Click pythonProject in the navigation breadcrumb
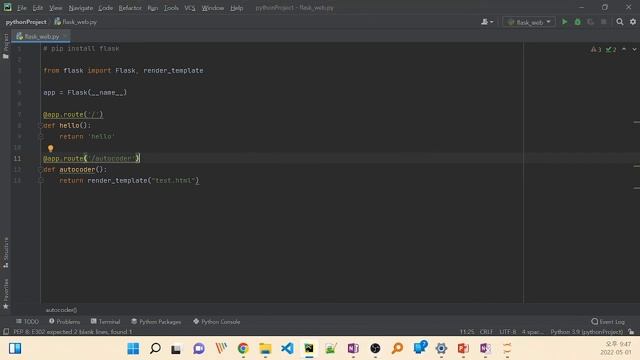This screenshot has height=360, width=640. point(26,22)
